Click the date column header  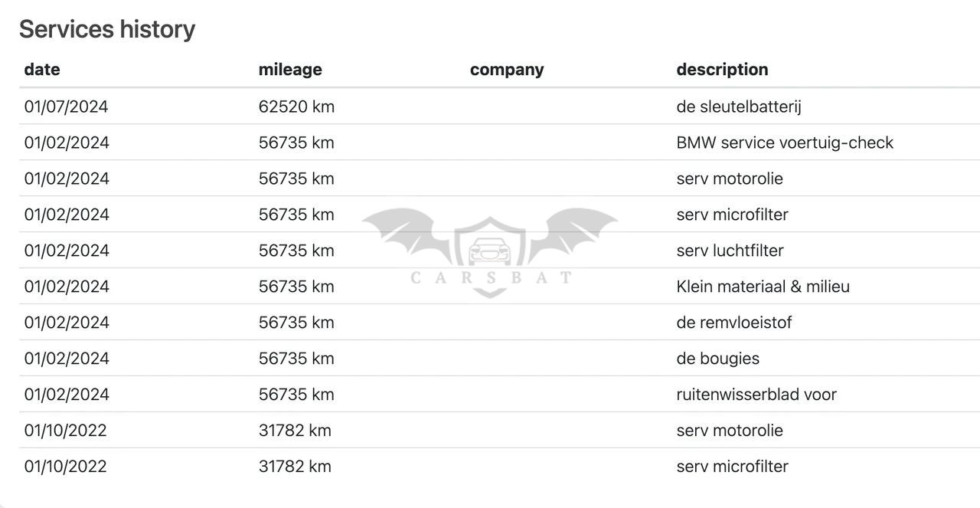tap(42, 69)
